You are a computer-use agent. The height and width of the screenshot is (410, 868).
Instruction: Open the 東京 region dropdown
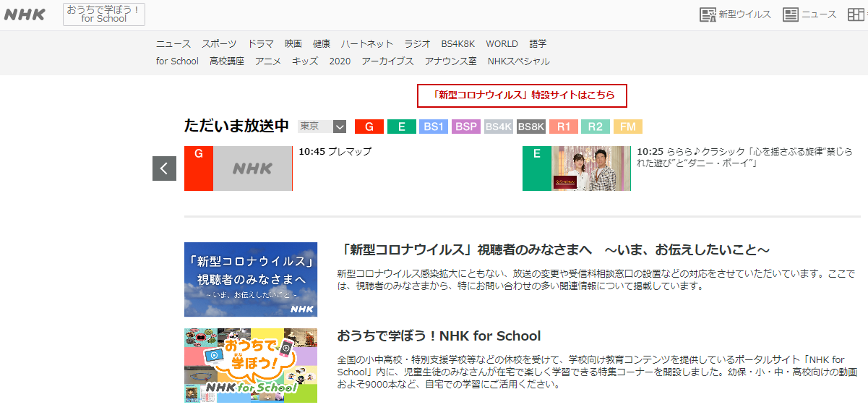click(x=322, y=127)
